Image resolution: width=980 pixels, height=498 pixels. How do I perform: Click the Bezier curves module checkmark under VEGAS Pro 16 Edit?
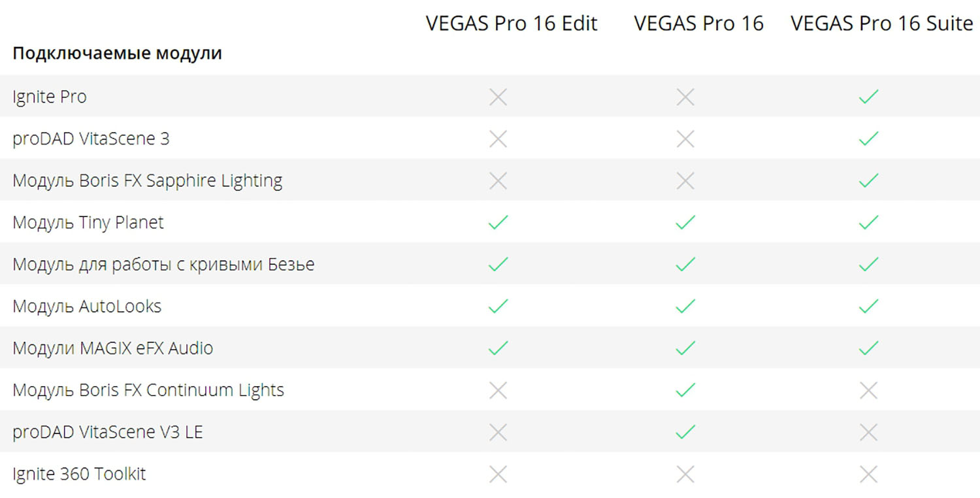click(498, 265)
